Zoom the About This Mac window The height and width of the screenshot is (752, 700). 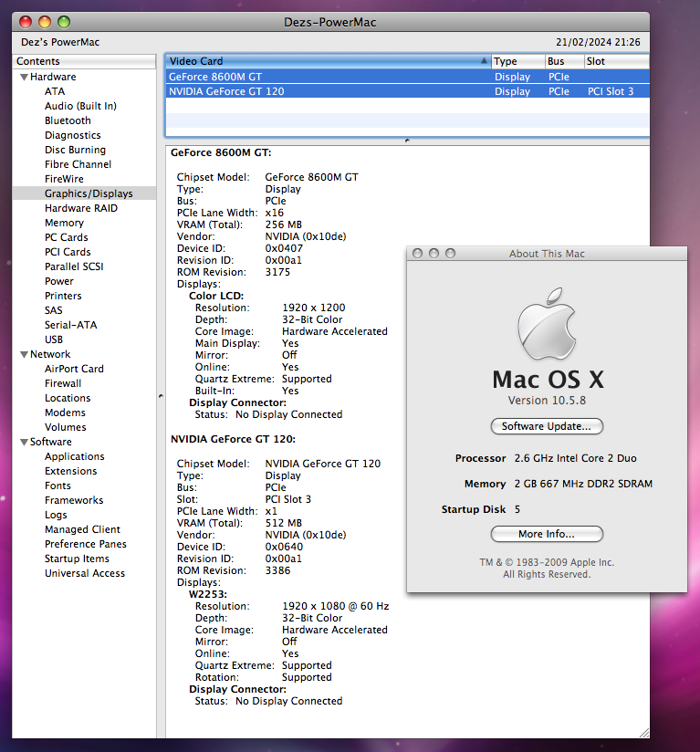pyautogui.click(x=450, y=253)
